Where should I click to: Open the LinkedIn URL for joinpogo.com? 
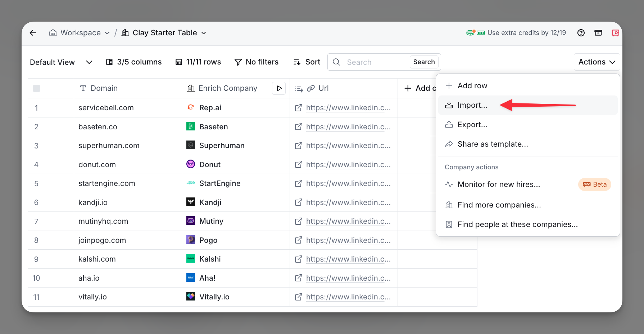(x=348, y=240)
